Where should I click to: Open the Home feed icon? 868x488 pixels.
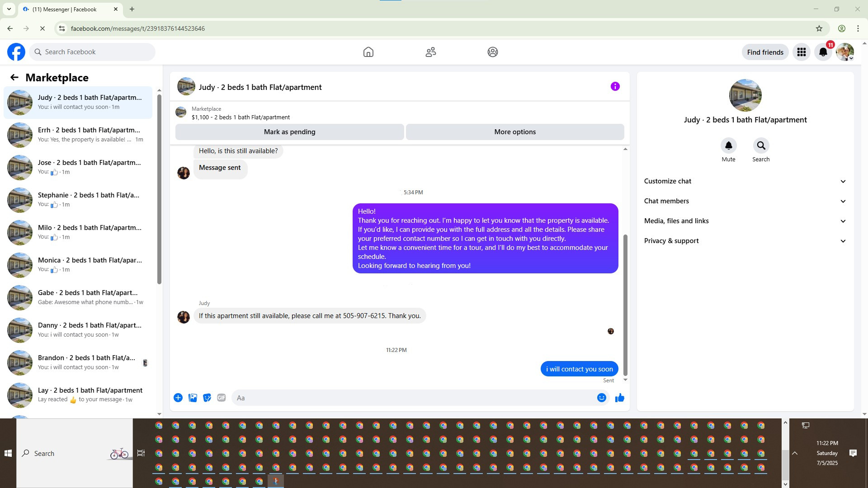click(368, 52)
